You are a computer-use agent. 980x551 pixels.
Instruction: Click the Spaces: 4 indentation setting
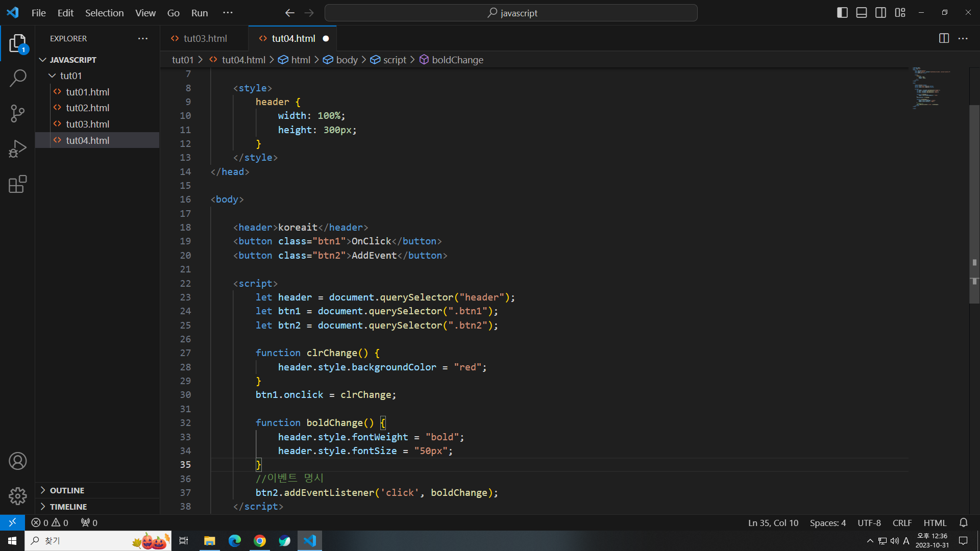(827, 523)
